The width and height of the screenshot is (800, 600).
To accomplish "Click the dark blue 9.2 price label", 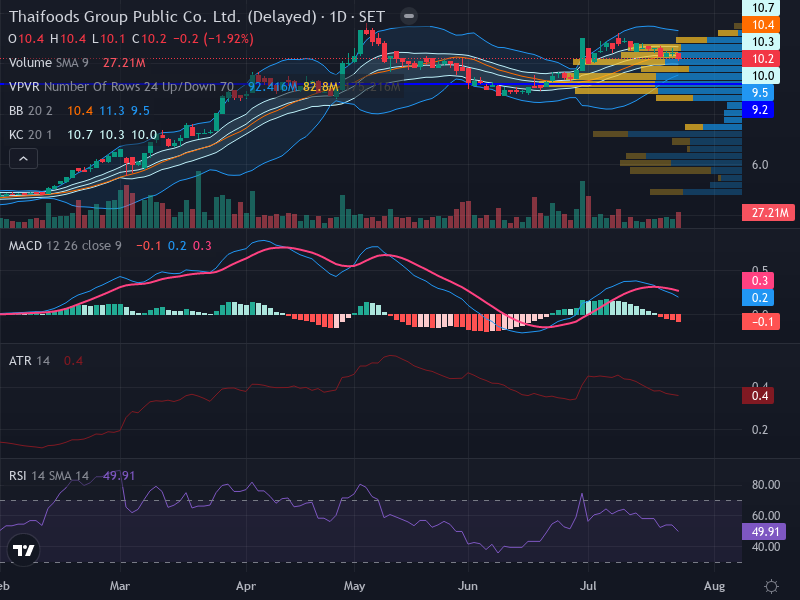I will (758, 110).
